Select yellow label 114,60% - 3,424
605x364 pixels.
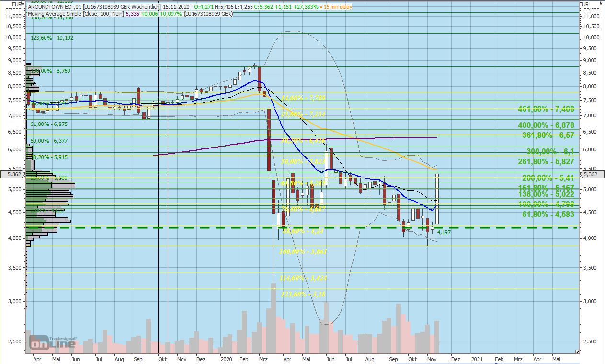point(304,277)
